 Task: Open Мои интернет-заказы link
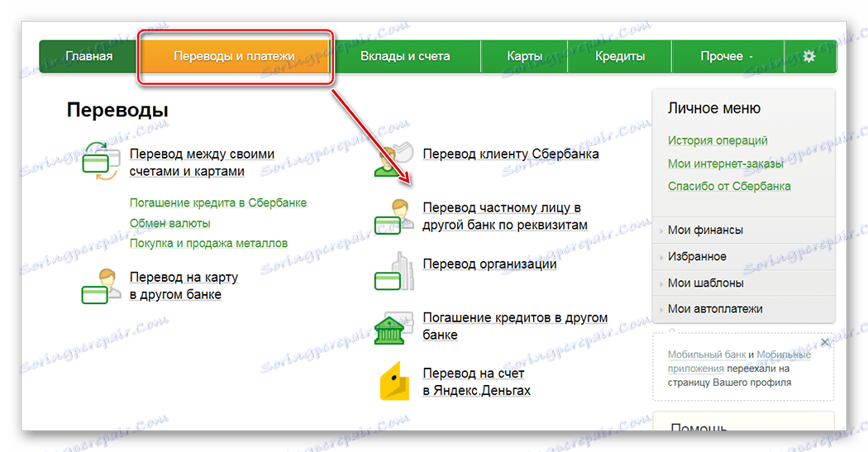[x=726, y=164]
